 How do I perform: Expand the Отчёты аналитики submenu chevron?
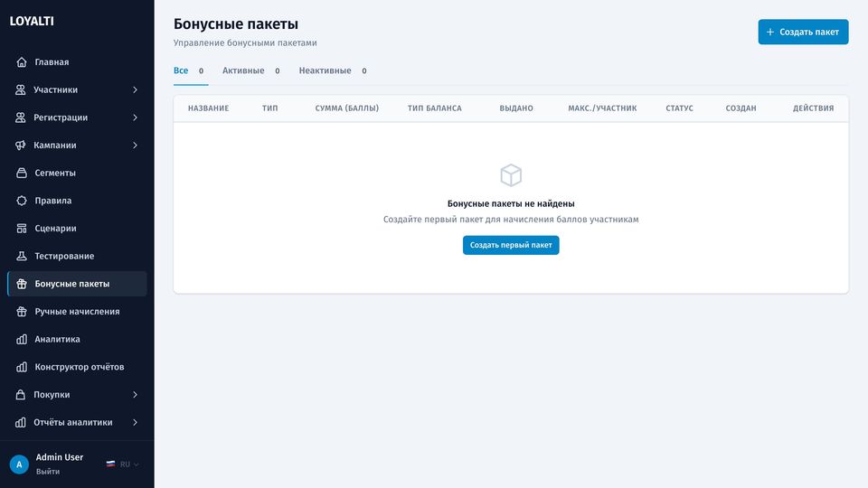point(135,422)
